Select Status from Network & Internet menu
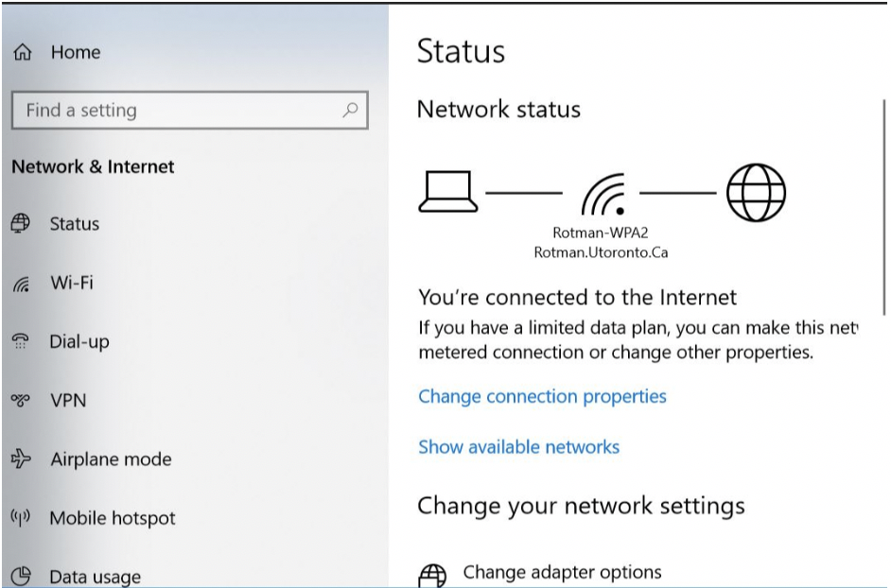Viewport: 891px width, 588px height. click(x=74, y=224)
